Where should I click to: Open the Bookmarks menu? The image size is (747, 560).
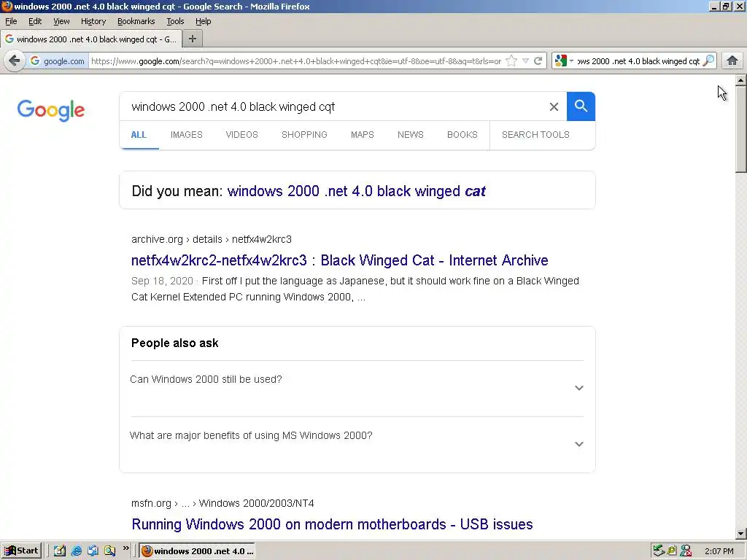(136, 21)
